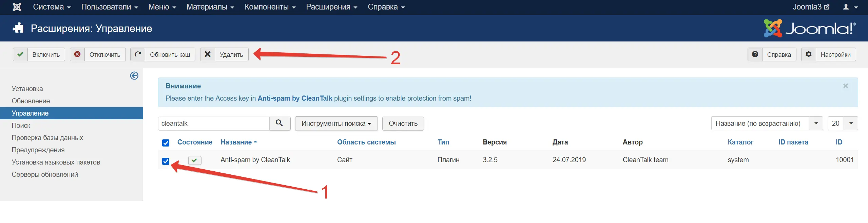Screen dimensions: 868x223
Task: Sort by Тип column
Action: click(x=443, y=142)
